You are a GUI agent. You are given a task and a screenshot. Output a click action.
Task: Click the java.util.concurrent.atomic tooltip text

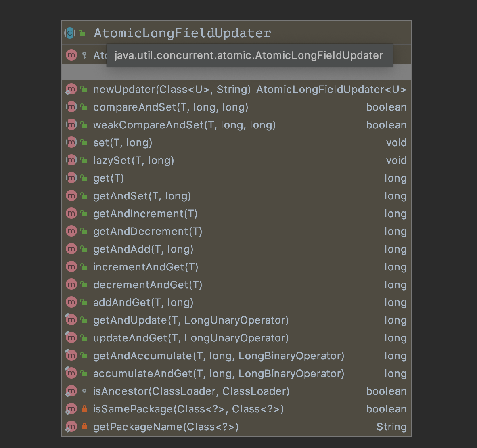click(249, 55)
